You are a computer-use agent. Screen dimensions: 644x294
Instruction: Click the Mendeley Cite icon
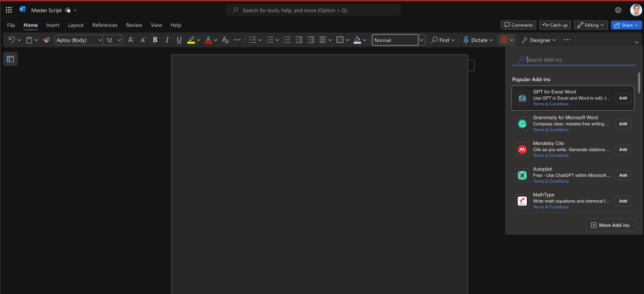tap(522, 149)
